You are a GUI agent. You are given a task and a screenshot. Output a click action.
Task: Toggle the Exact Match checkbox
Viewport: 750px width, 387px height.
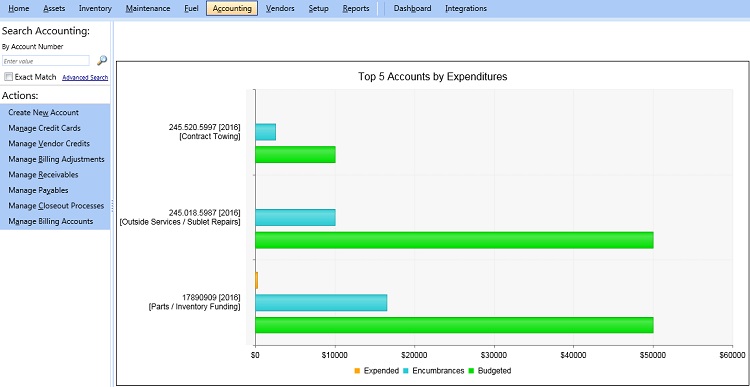coord(8,77)
